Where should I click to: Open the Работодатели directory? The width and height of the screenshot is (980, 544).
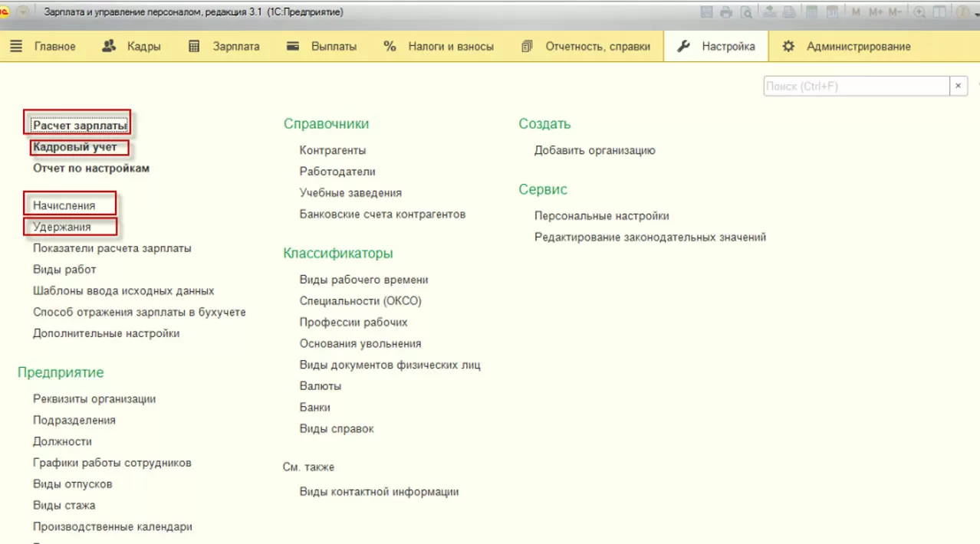pyautogui.click(x=337, y=172)
